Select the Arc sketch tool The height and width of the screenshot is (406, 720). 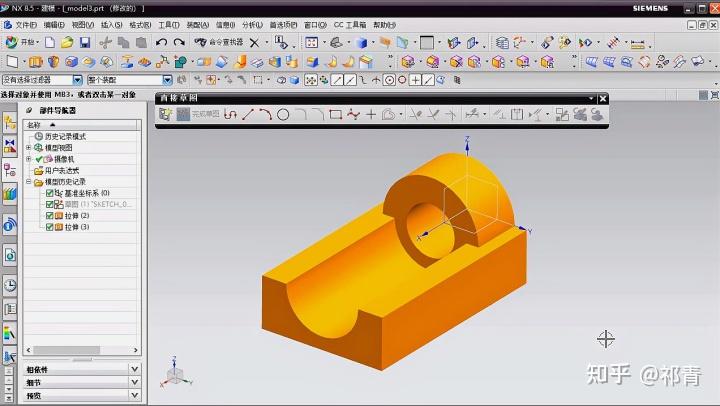265,114
